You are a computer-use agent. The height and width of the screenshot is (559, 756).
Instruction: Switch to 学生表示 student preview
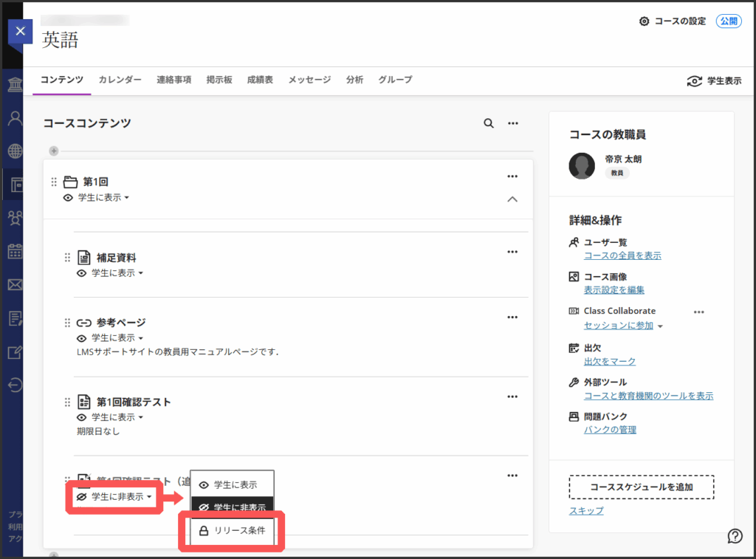tap(713, 81)
